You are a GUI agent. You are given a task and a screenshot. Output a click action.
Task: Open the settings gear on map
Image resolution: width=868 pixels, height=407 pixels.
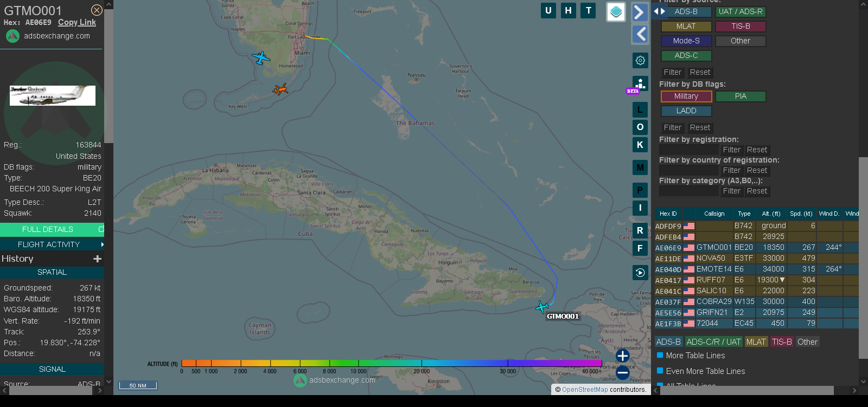coord(640,60)
